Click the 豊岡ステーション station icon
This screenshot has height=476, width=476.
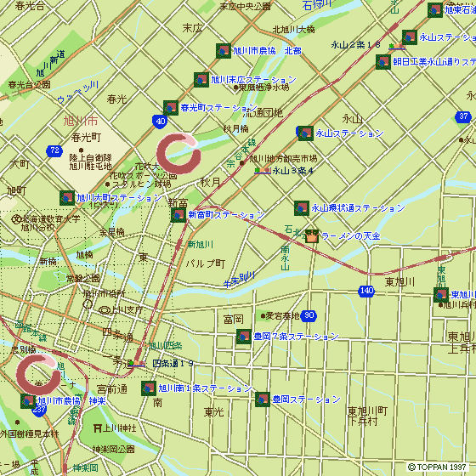pyautogui.click(x=263, y=399)
